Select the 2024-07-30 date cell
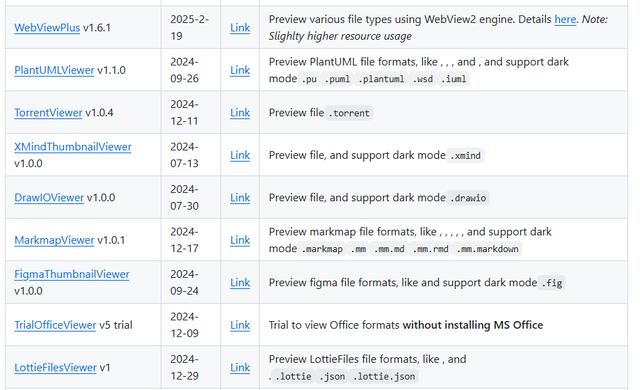640x390 pixels. point(191,197)
